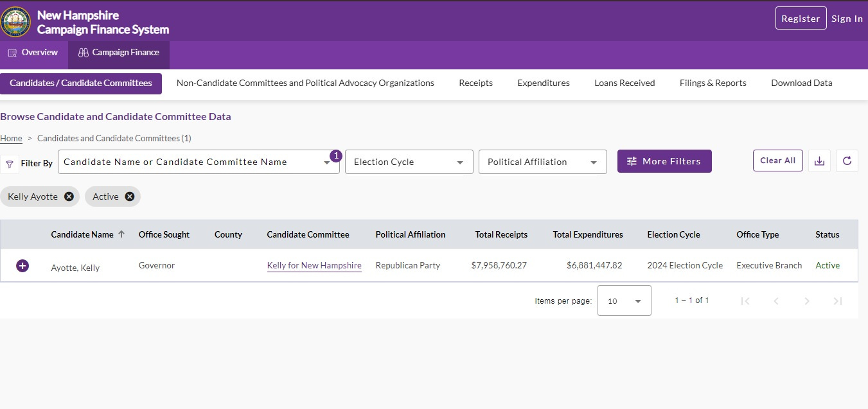Click the $7,958,760.27 receipts value
868x409 pixels.
coord(499,265)
